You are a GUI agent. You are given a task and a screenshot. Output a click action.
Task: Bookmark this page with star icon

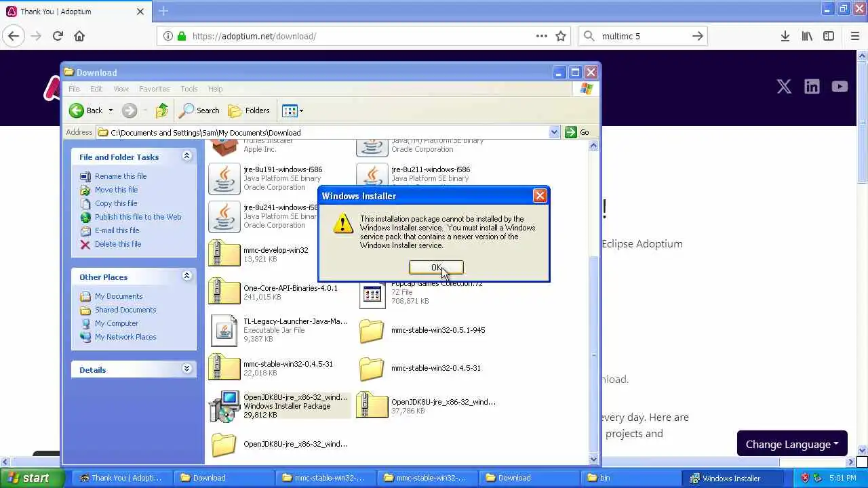561,36
